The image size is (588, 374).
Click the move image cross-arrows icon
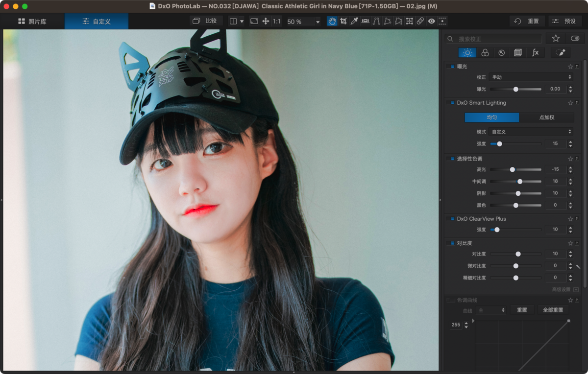click(x=266, y=21)
